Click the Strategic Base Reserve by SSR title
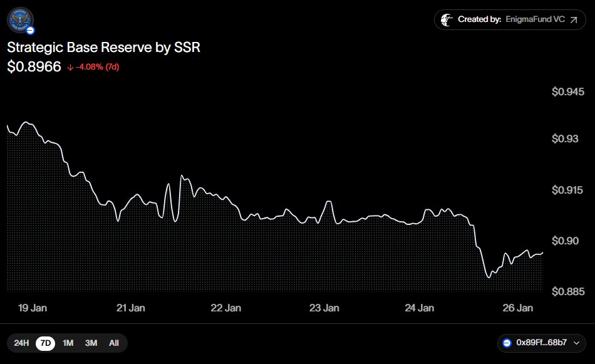This screenshot has height=364, width=595. (x=103, y=48)
